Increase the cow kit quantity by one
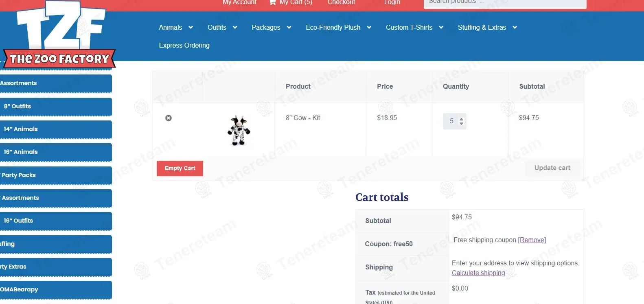This screenshot has height=304, width=644. point(461,119)
